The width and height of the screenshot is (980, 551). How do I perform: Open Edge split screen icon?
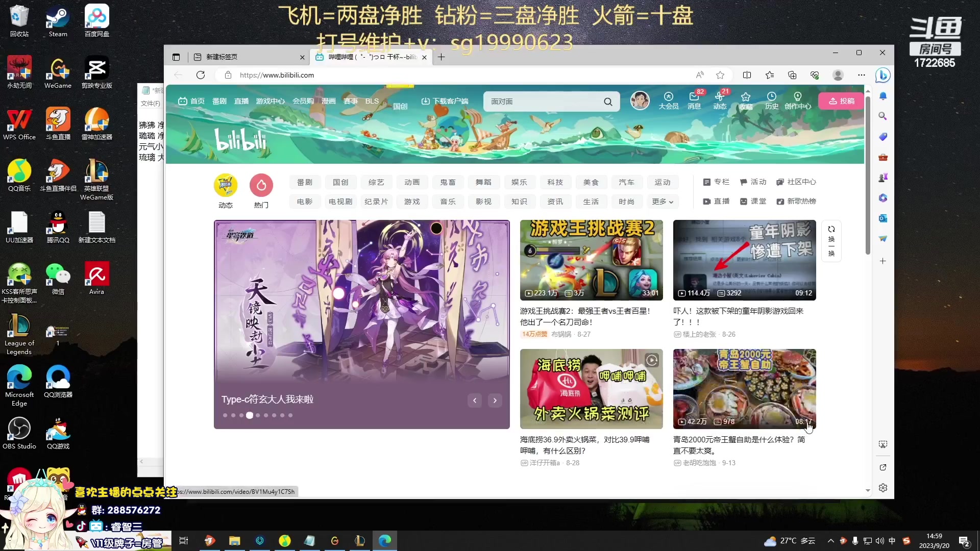pos(747,75)
